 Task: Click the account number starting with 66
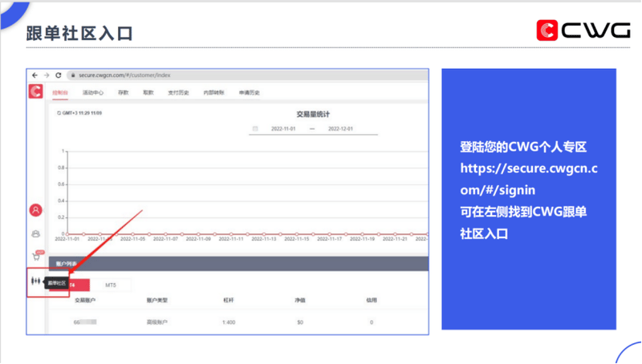[x=85, y=322]
